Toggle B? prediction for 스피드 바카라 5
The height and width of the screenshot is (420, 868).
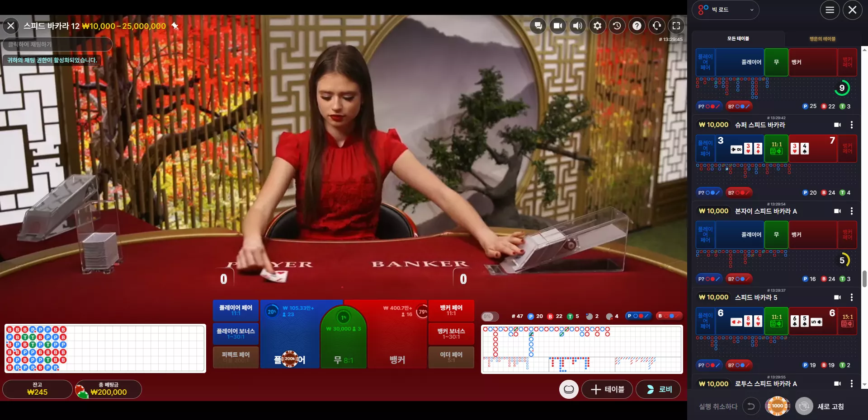[x=739, y=365]
